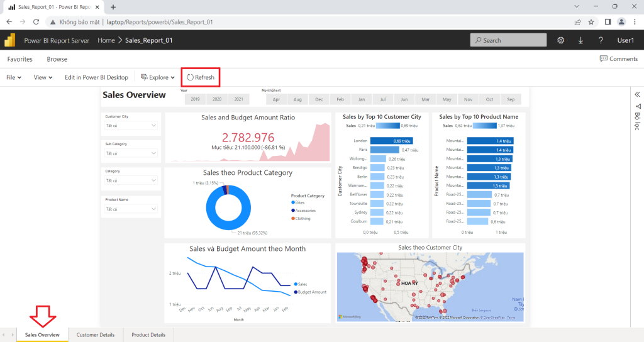Screen dimensions: 644x342
Task: Open the settings gear icon
Action: click(x=560, y=40)
